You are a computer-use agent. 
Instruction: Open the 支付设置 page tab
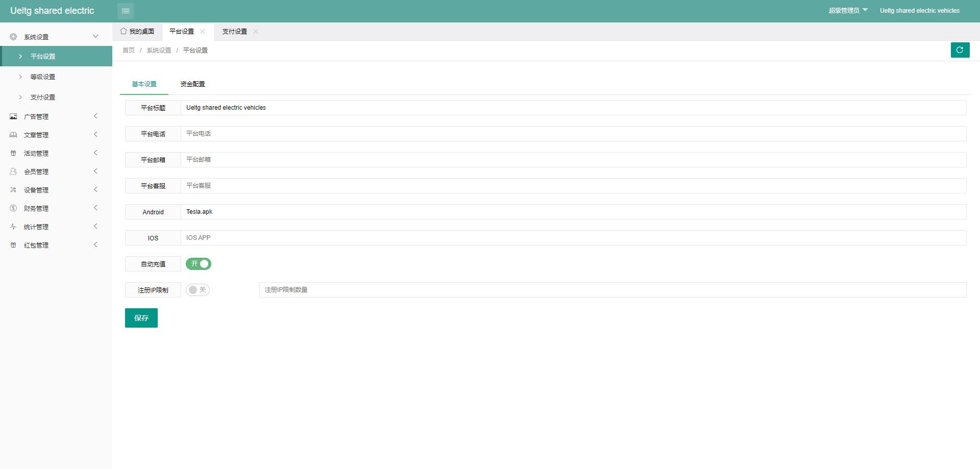(235, 32)
